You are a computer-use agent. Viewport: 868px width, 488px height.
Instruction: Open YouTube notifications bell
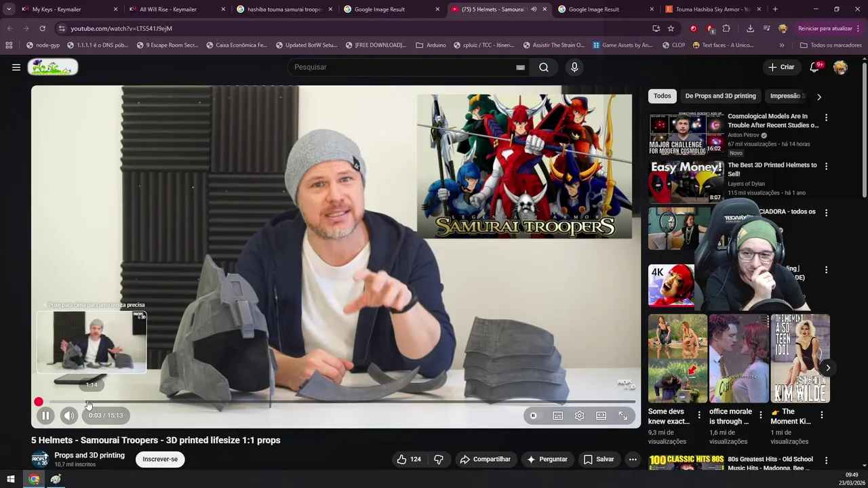[x=815, y=67]
